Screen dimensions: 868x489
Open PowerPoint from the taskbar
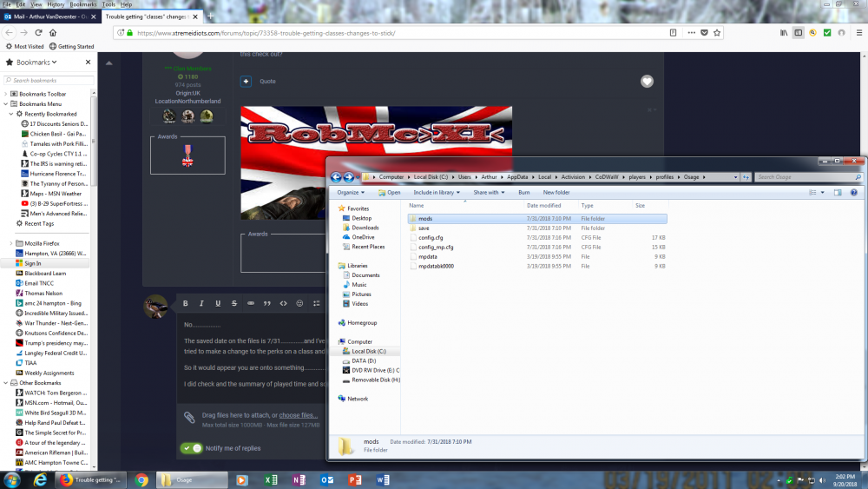[x=354, y=479]
